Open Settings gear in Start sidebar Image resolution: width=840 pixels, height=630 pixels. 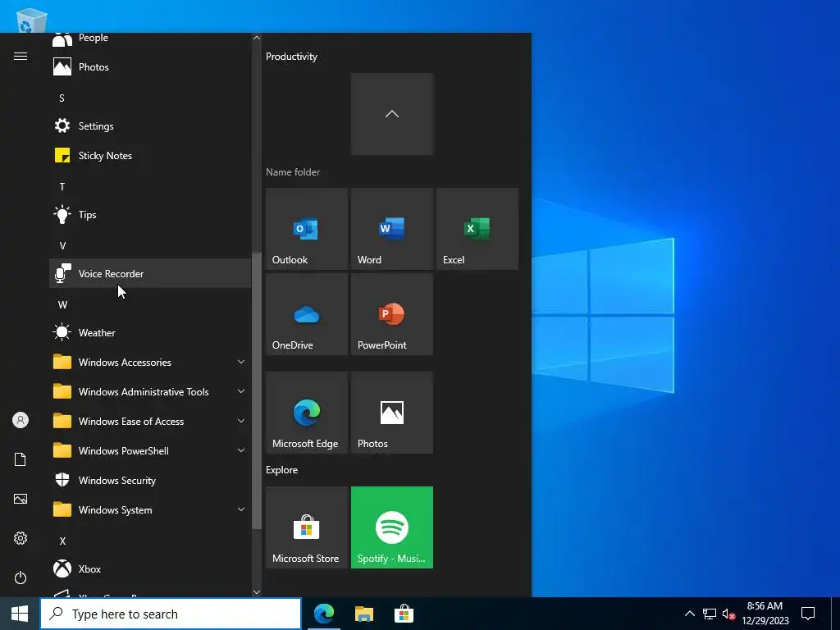coord(21,538)
